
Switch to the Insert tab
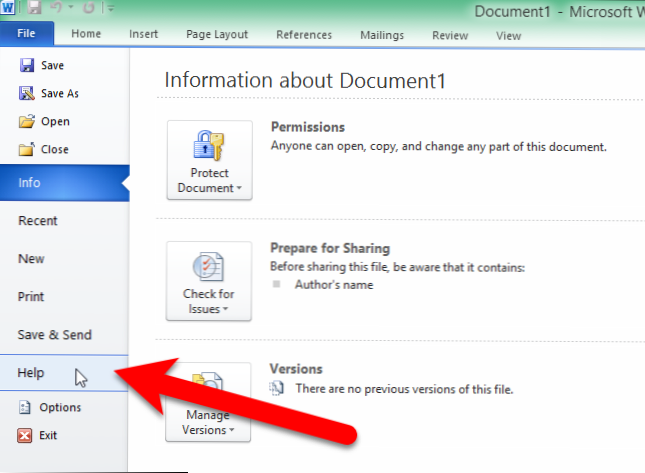point(143,34)
